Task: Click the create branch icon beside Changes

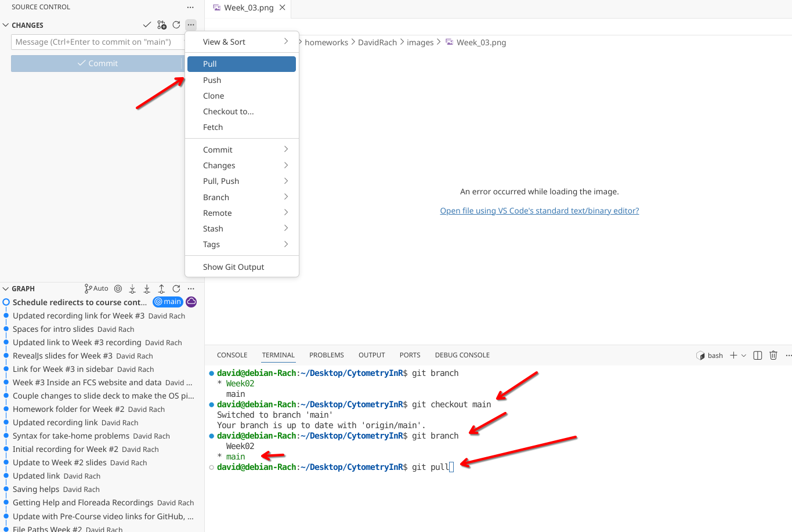Action: [162, 25]
